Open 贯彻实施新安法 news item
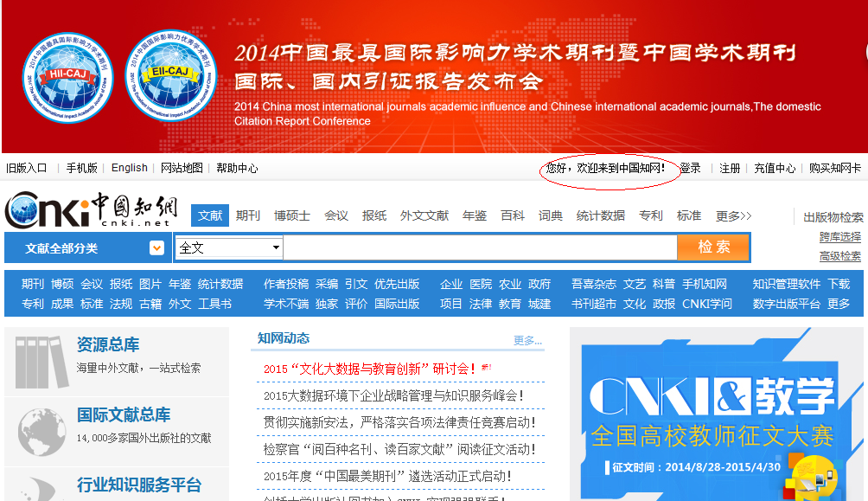This screenshot has width=868, height=501. 399,422
